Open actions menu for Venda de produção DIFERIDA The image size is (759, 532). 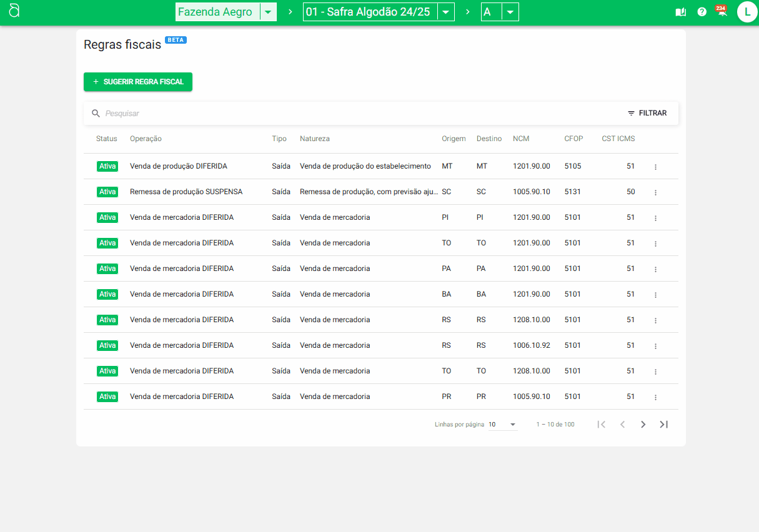pos(655,167)
